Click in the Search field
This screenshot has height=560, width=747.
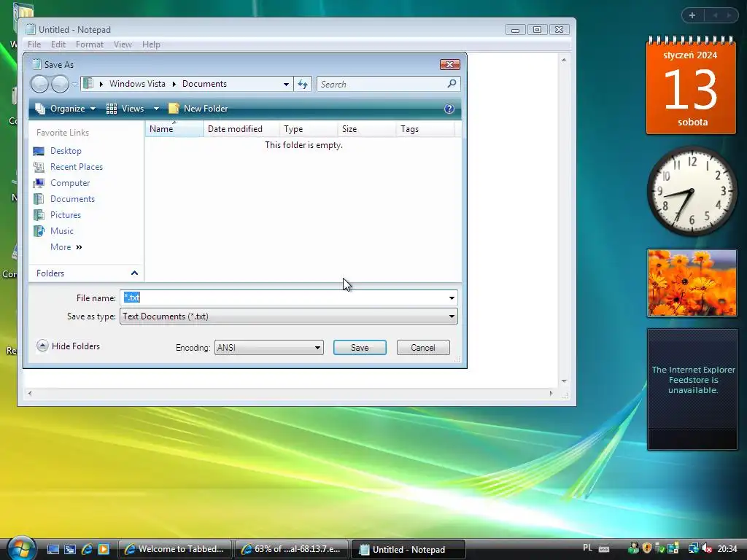[x=384, y=85]
